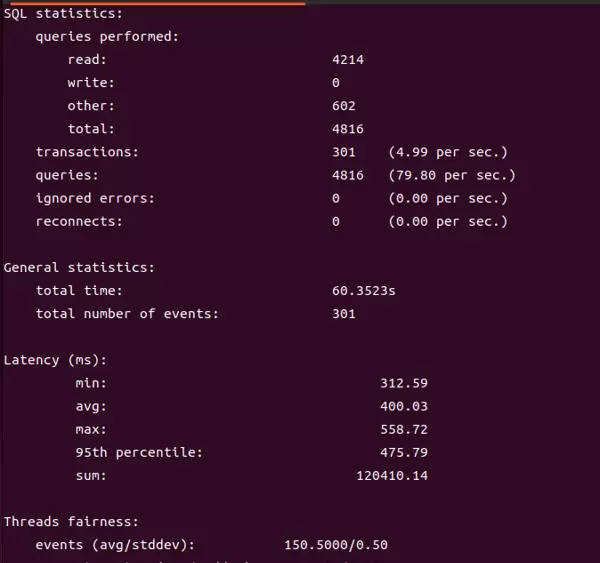The image size is (600, 563).
Task: Click the events avg/stddev value 150.5000/0.50
Action: 336,545
